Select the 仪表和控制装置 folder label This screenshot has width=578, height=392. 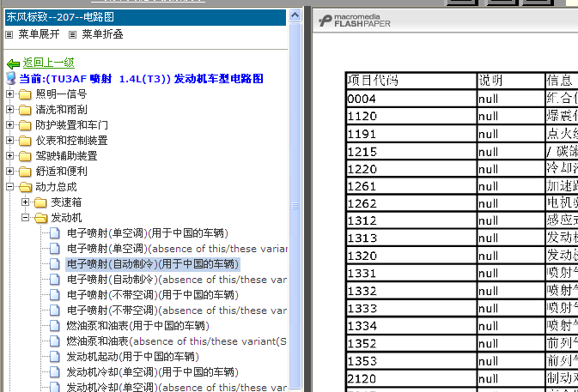click(x=71, y=141)
